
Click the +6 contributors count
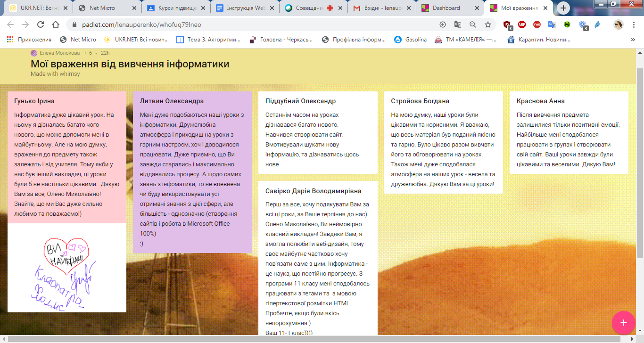(88, 53)
